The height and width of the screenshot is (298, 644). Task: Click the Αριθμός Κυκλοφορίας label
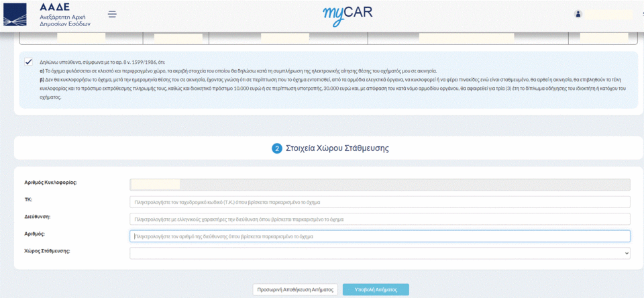(50, 183)
